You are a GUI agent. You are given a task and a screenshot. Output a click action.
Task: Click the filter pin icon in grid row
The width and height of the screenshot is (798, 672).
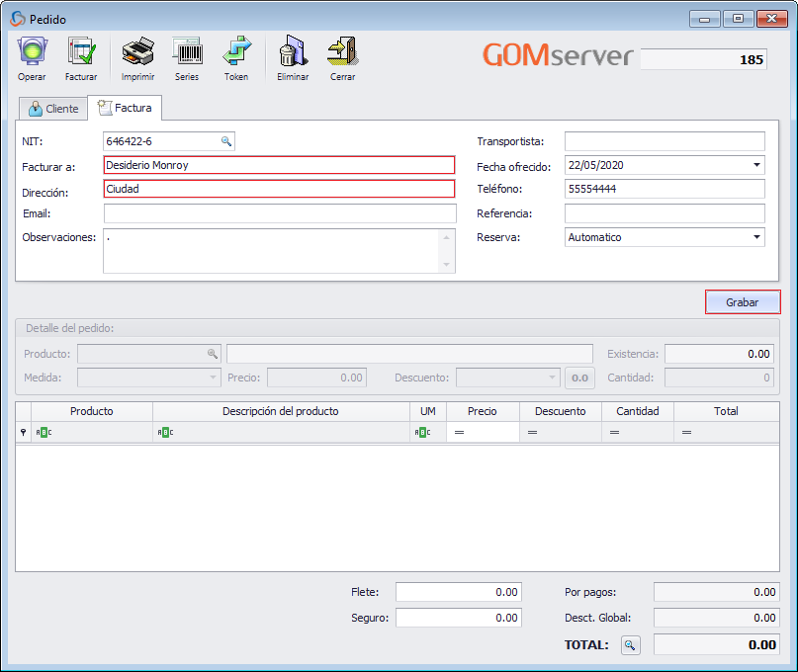[21, 432]
